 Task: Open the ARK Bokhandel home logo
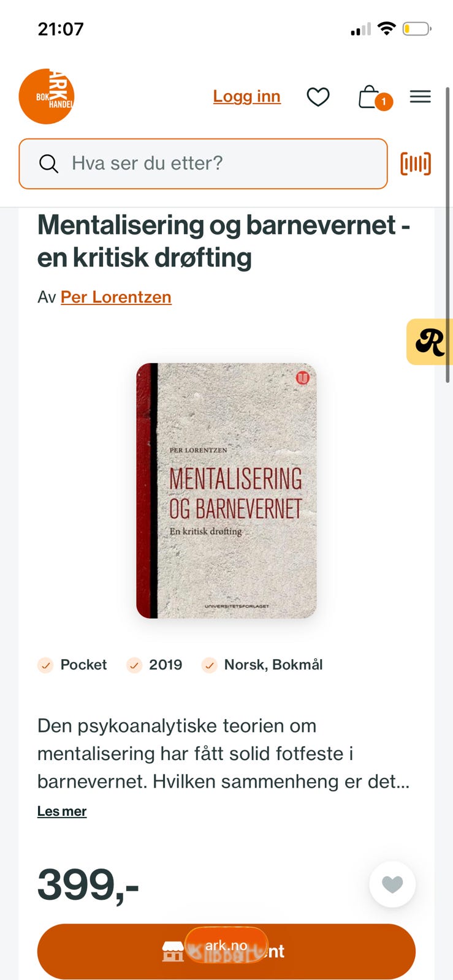click(47, 96)
